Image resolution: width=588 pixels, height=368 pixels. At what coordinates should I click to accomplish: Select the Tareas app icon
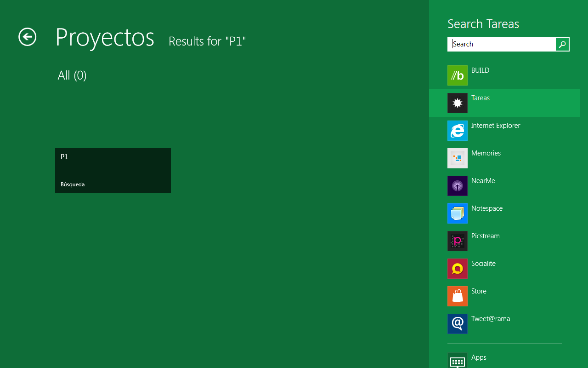pyautogui.click(x=457, y=103)
